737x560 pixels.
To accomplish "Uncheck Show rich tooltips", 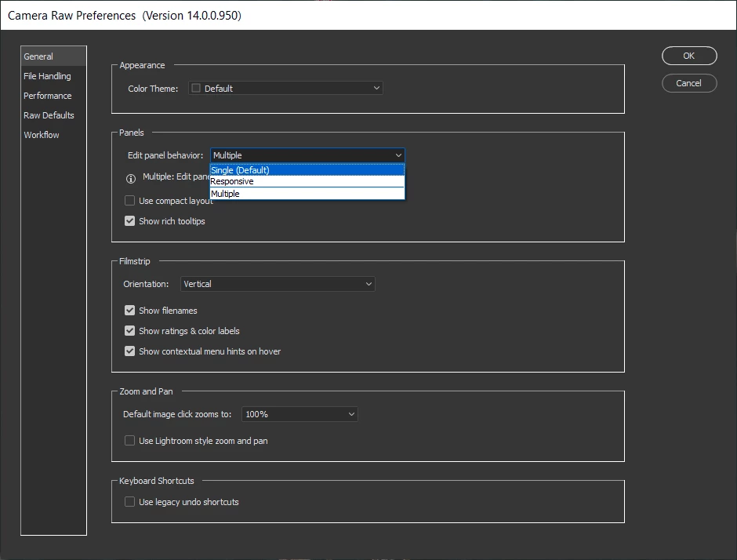I will pyautogui.click(x=129, y=221).
